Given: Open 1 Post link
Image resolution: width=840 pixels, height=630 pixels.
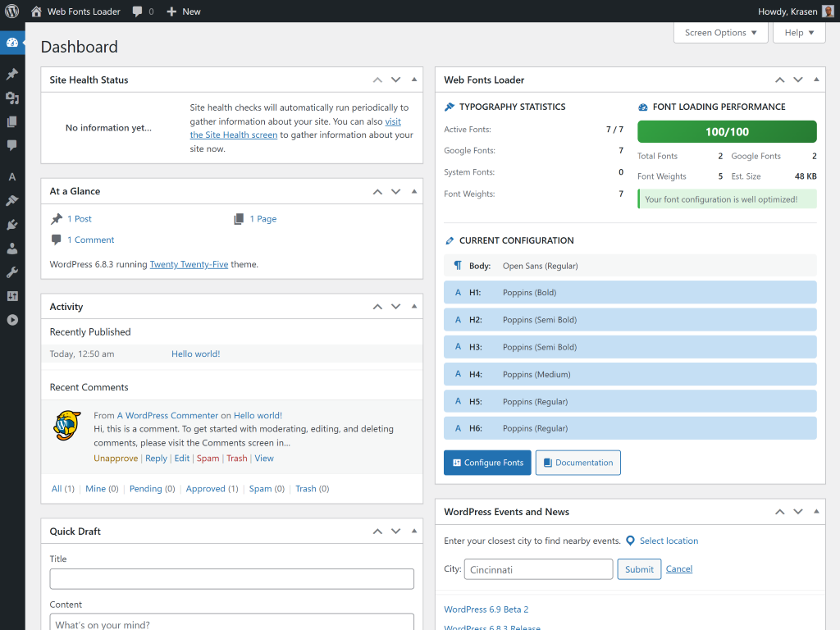Looking at the screenshot, I should click(80, 218).
